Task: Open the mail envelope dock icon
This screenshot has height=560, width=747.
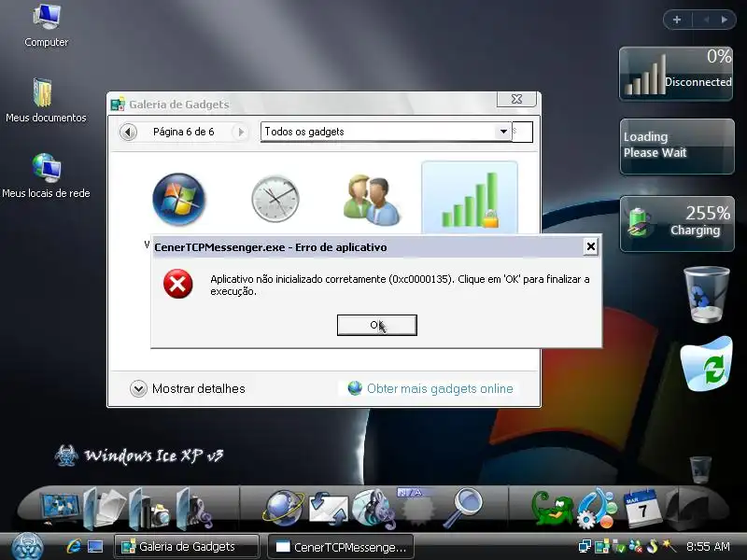Action: 329,510
